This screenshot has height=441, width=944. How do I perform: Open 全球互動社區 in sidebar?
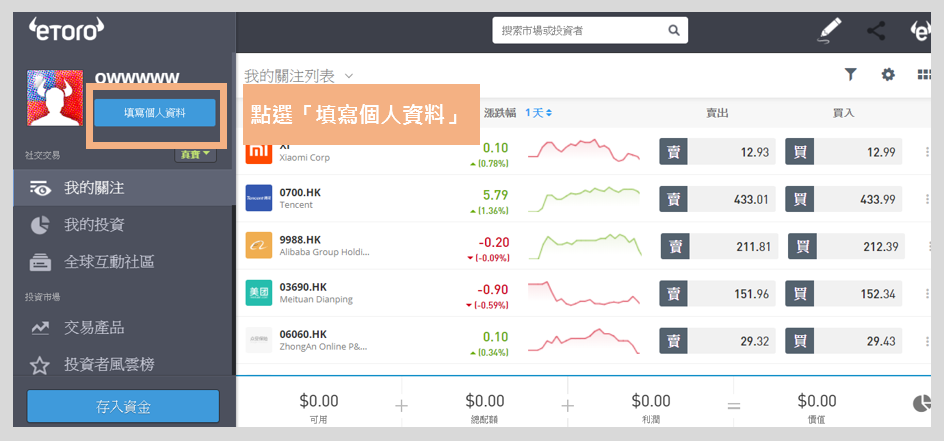click(123, 262)
